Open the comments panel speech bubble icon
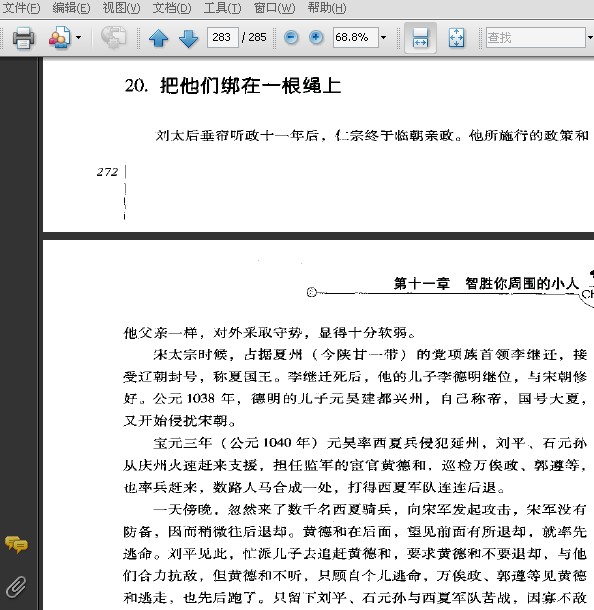This screenshot has height=610, width=594. [x=16, y=544]
